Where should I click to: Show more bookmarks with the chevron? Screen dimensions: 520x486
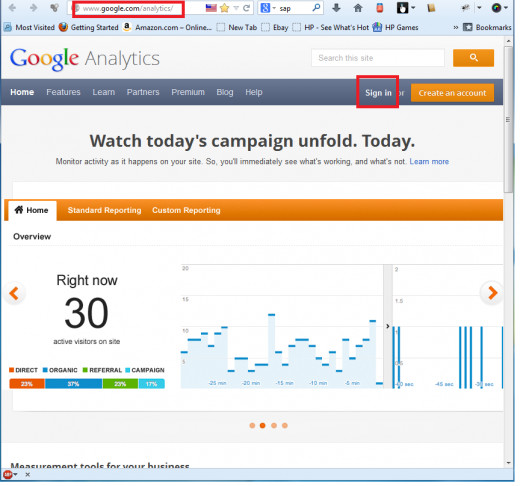coord(456,28)
